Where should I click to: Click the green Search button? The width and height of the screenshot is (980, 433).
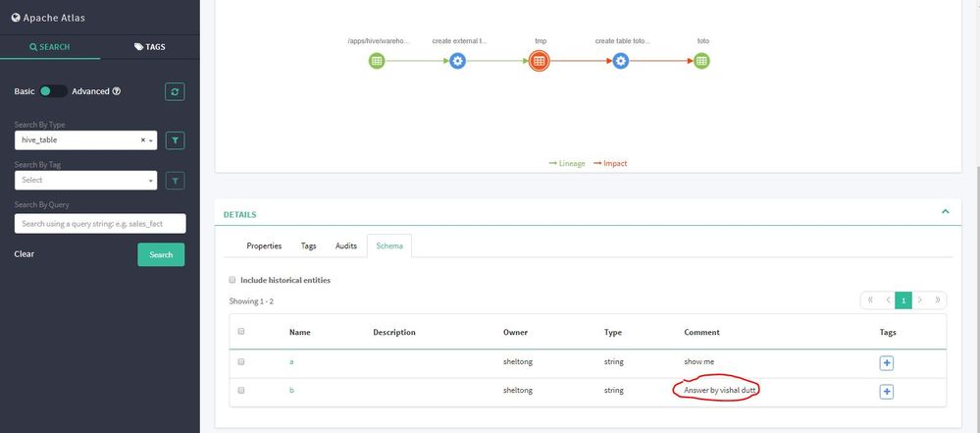(161, 254)
